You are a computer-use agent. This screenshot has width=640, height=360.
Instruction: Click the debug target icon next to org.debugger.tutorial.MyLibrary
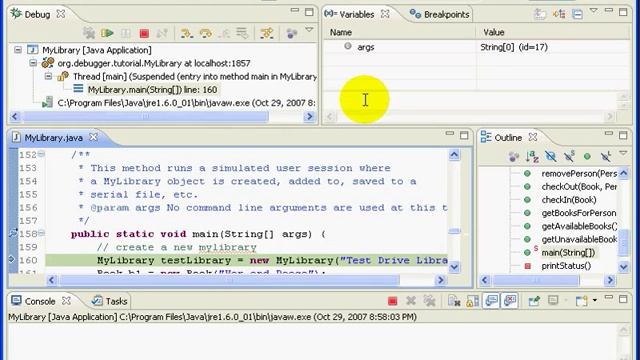tap(48, 63)
